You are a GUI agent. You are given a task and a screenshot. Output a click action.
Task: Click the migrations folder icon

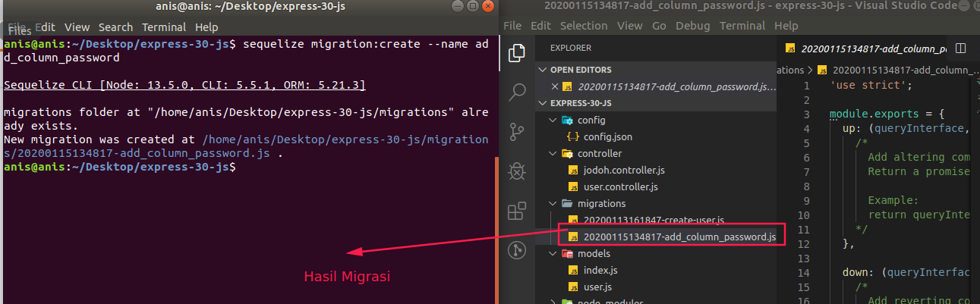click(x=567, y=203)
